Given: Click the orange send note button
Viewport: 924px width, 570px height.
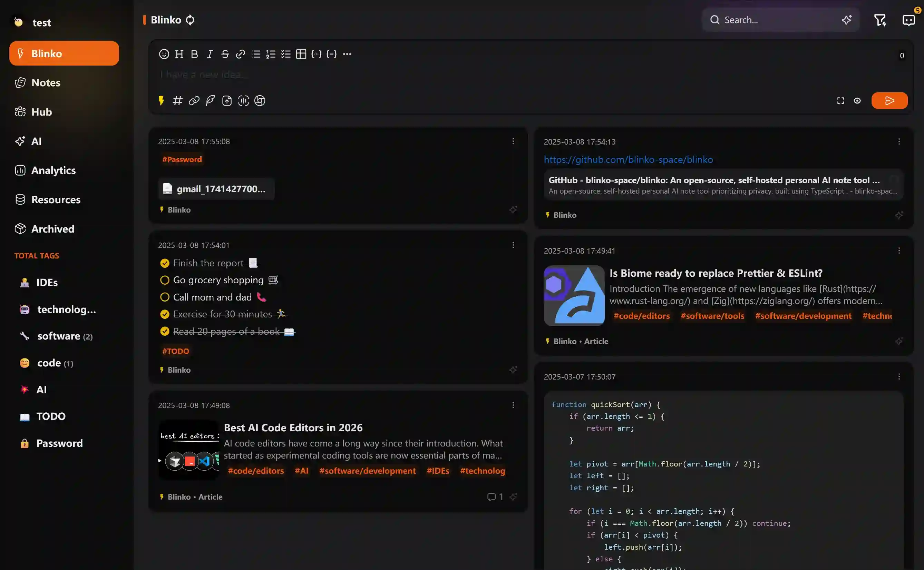Looking at the screenshot, I should [x=889, y=101].
